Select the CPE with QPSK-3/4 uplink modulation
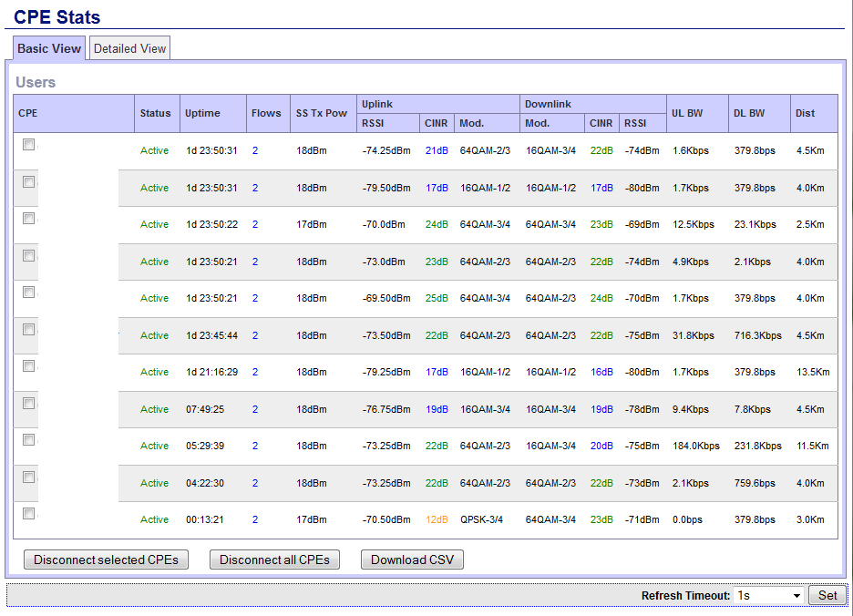The width and height of the screenshot is (853, 616). pos(29,514)
